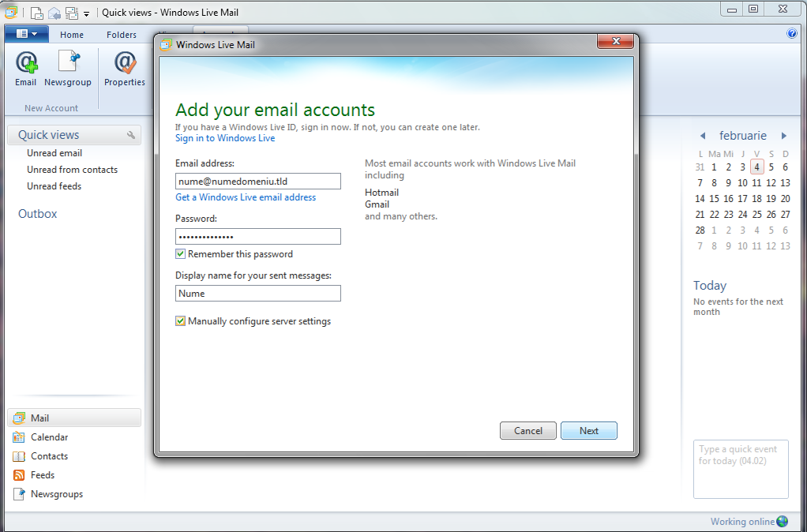Click the Quick views wrench icon
807x532 pixels.
(131, 135)
